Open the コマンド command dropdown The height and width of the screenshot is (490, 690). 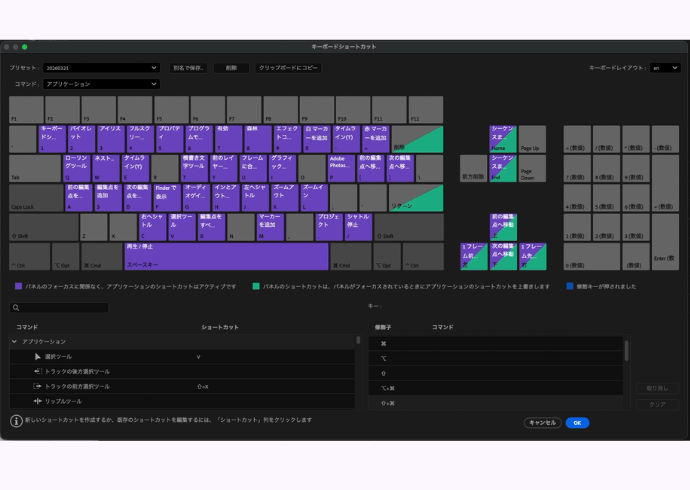click(100, 84)
